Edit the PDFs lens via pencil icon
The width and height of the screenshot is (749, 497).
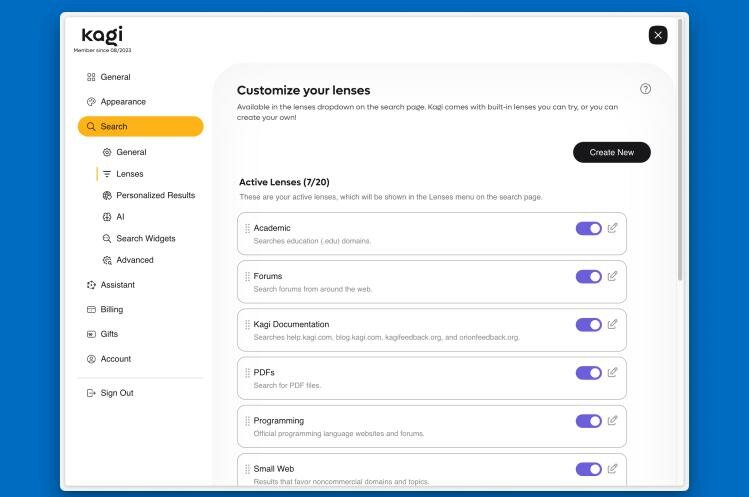[x=613, y=372]
